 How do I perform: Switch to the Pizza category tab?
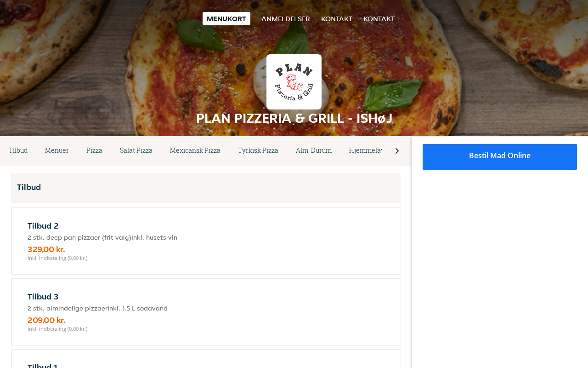pyautogui.click(x=94, y=150)
